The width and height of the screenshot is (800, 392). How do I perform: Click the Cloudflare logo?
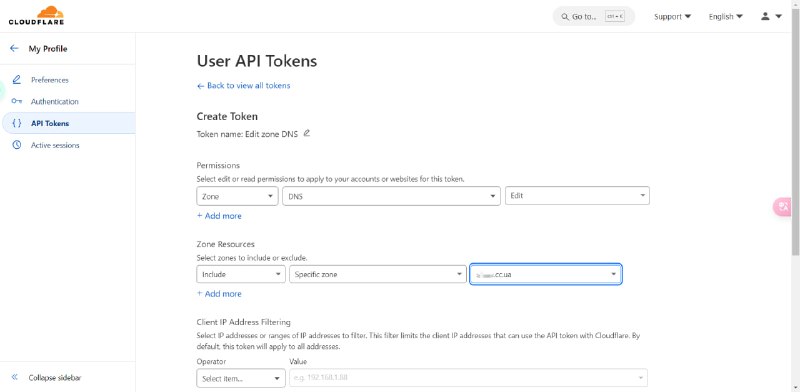[x=36, y=16]
